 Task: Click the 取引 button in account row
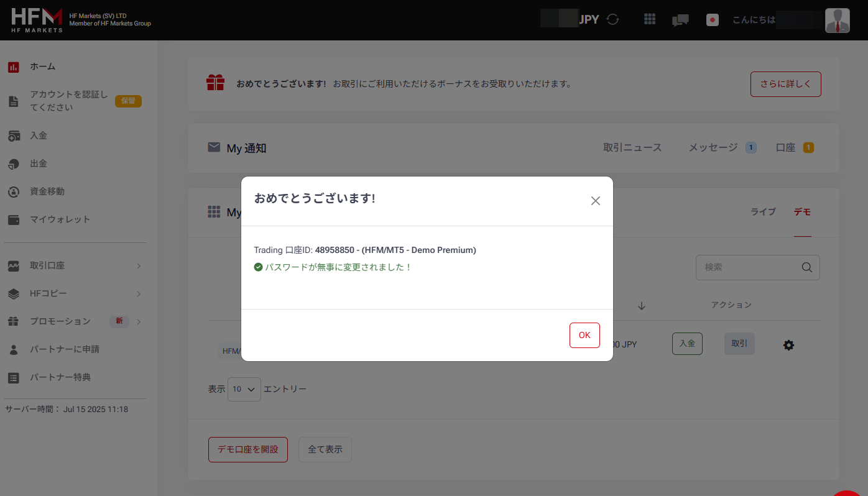point(739,344)
